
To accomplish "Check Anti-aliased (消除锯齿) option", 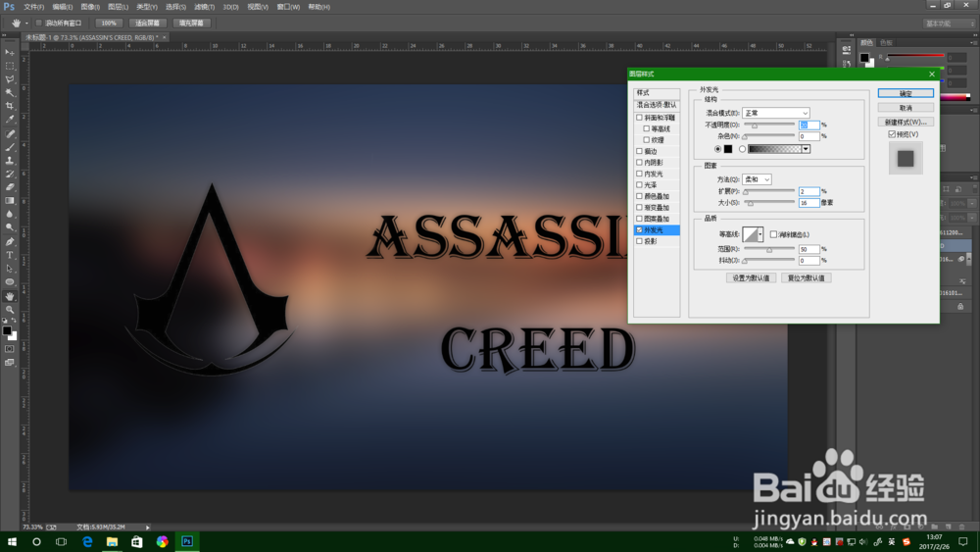I will point(774,234).
